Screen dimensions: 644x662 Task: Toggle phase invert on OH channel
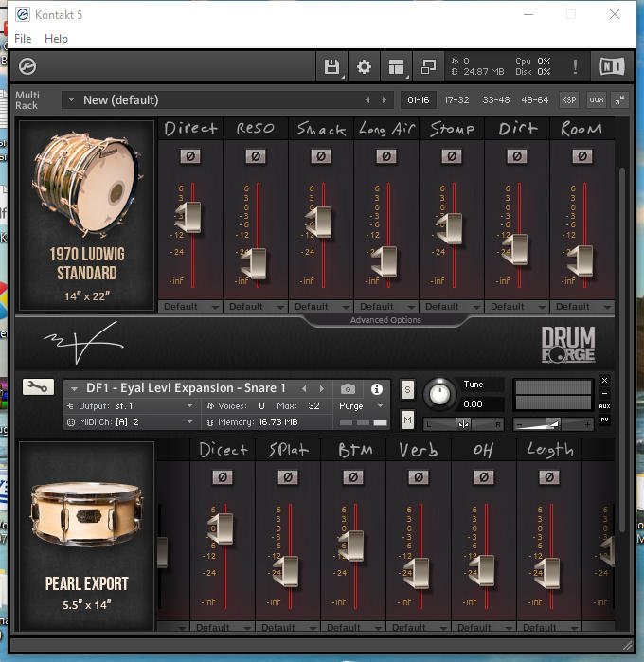(x=484, y=477)
